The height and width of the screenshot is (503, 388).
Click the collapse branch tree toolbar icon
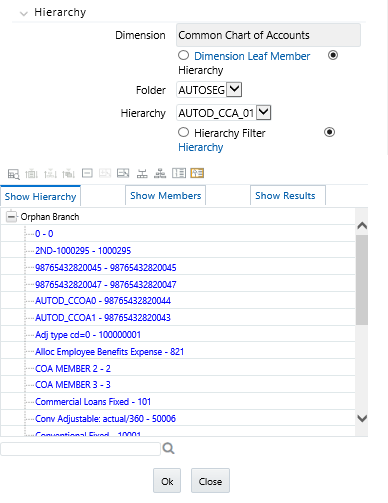tap(160, 173)
